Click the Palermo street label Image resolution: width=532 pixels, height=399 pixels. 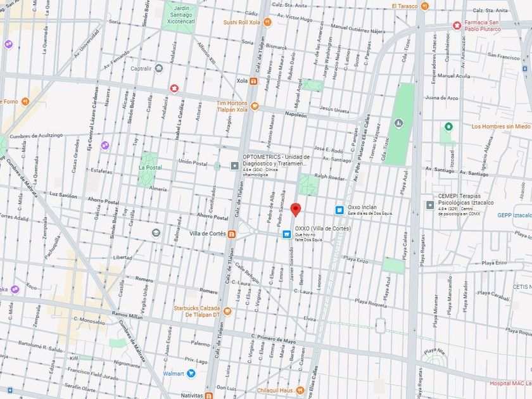[x=200, y=343]
